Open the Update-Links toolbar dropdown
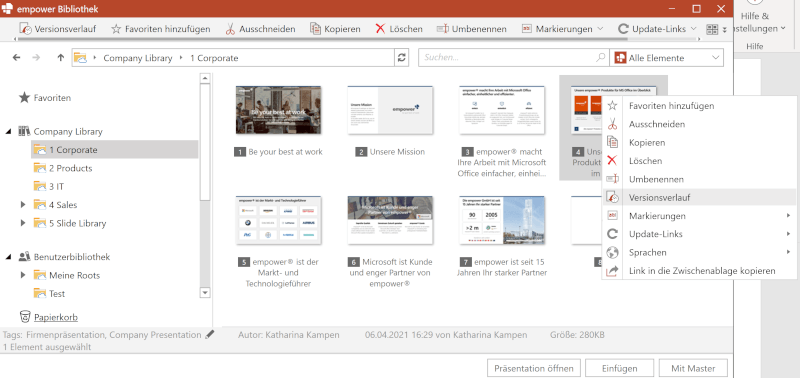The width and height of the screenshot is (800, 378). [x=657, y=29]
